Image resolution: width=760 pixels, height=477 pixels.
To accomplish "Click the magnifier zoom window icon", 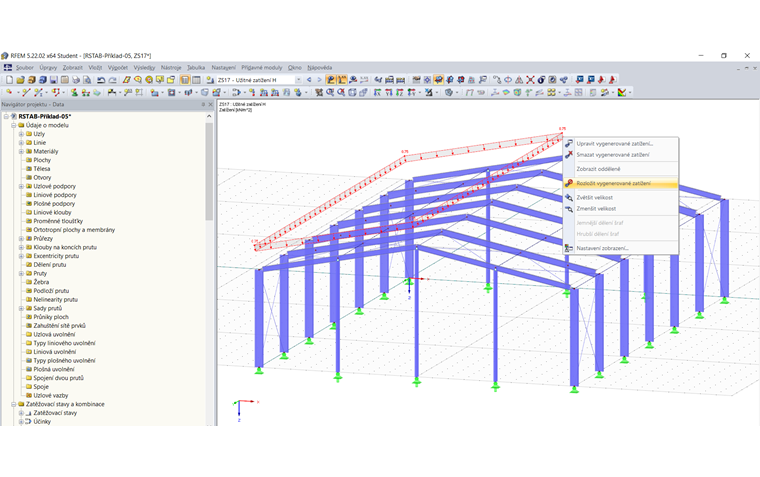I will pos(330,92).
